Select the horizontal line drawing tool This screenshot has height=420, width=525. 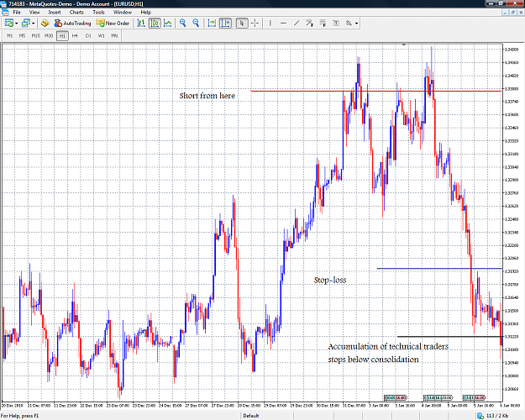(283, 24)
